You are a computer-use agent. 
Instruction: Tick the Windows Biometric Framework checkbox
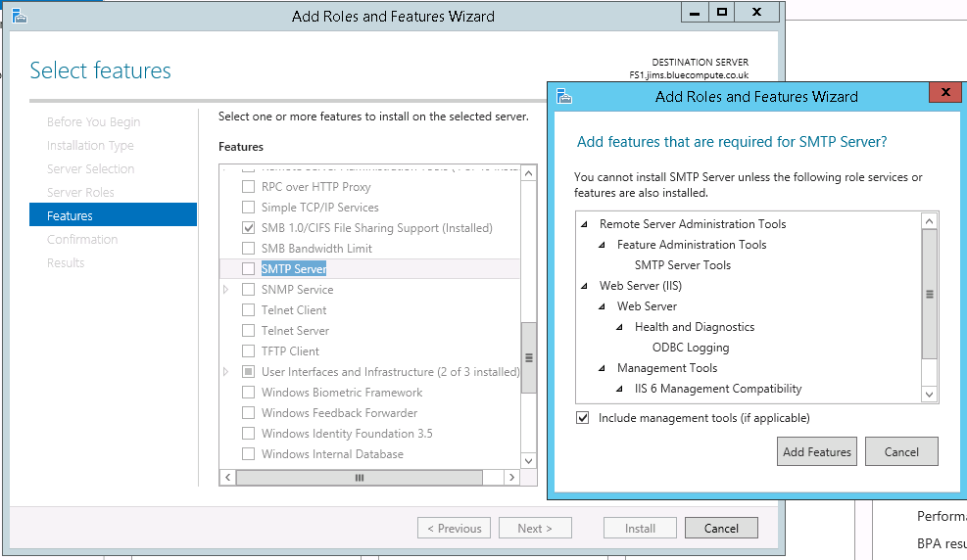(x=248, y=393)
